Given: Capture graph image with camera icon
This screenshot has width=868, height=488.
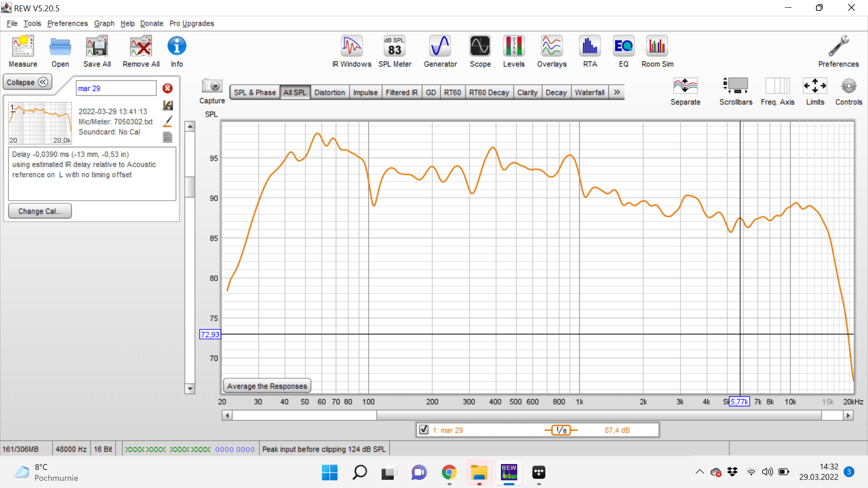Looking at the screenshot, I should 212,86.
